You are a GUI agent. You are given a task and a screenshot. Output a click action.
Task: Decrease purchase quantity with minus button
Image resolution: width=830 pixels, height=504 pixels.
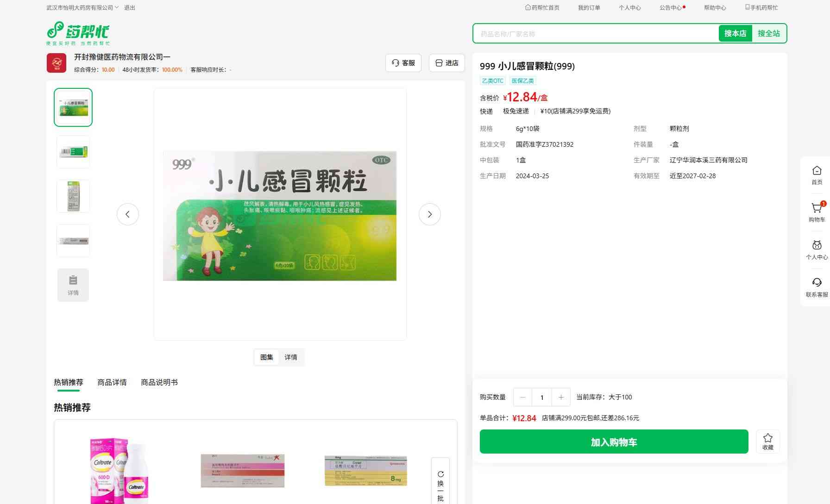pos(522,397)
